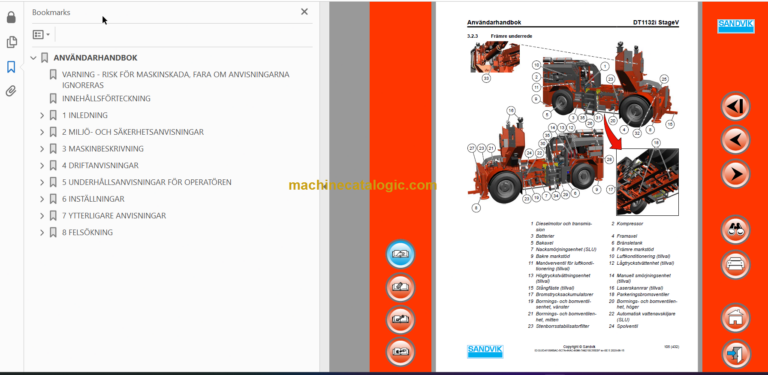
Task: Expand the 8 FELSÖKNING bookmark
Action: tap(42, 233)
